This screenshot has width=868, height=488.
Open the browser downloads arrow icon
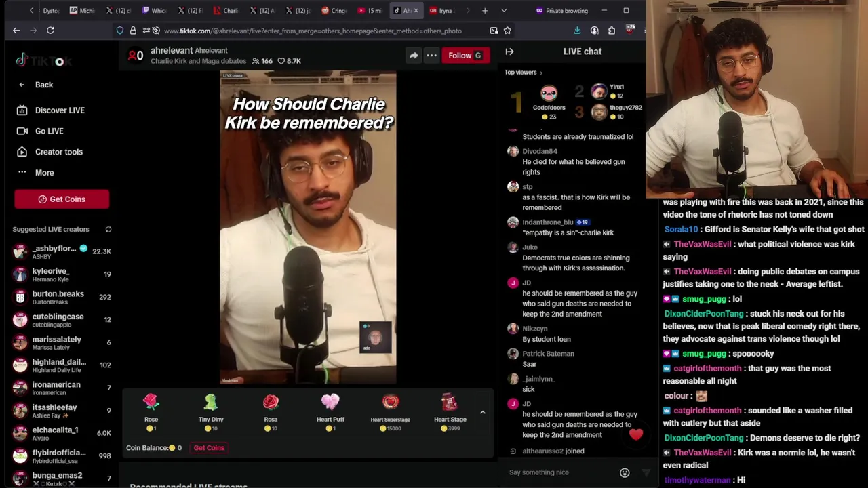tap(577, 30)
